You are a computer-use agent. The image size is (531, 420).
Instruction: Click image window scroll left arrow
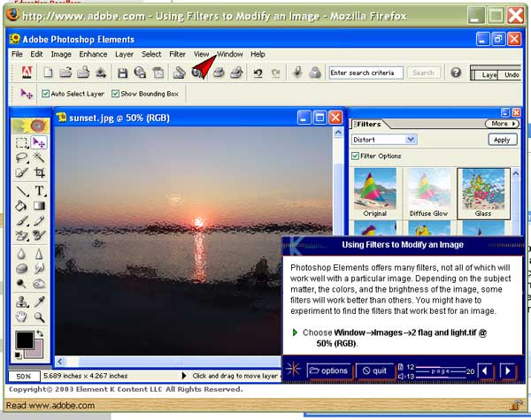[60, 362]
